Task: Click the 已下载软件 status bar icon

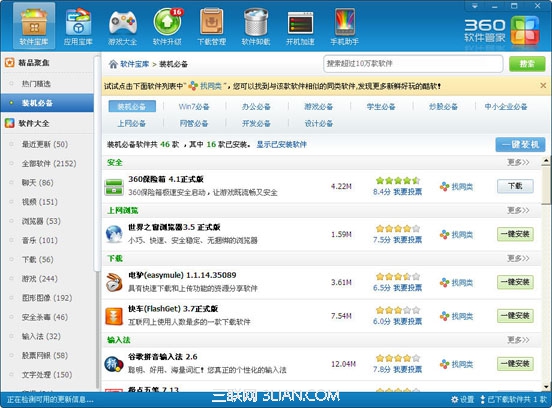Action: (483, 400)
